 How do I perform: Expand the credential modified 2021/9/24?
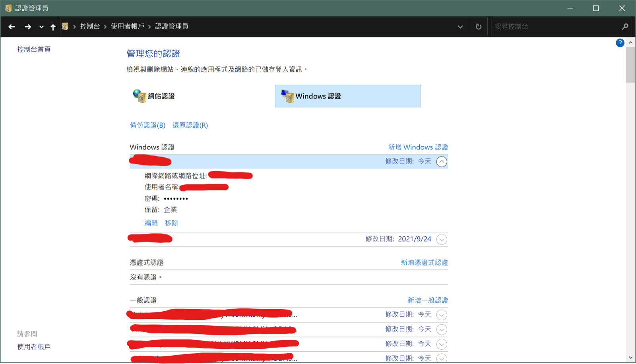tap(442, 239)
